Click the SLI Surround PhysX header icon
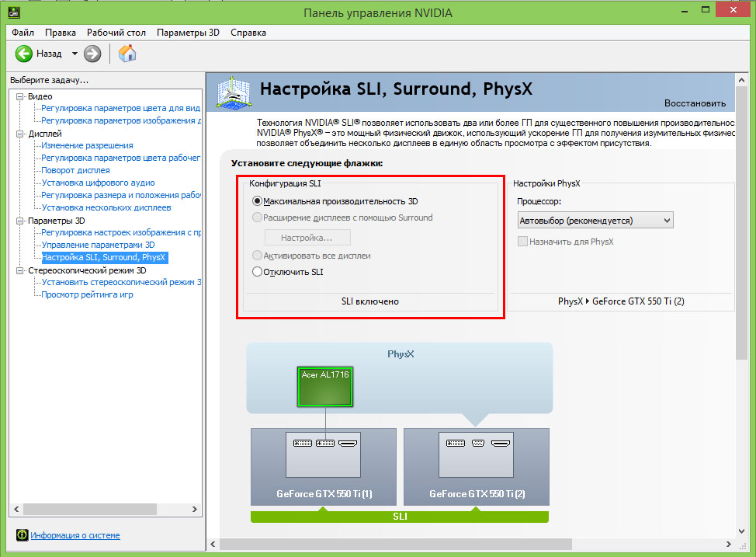This screenshot has width=756, height=557. pos(234,91)
